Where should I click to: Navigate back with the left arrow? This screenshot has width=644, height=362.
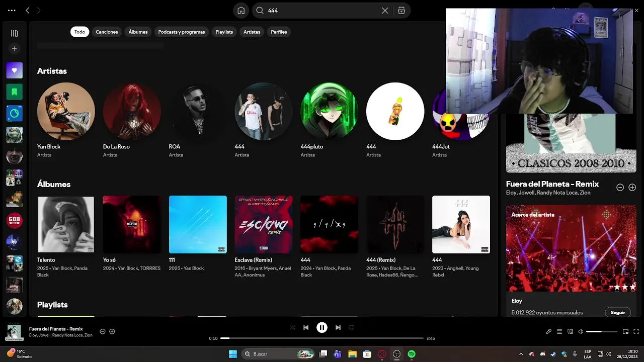(x=28, y=10)
